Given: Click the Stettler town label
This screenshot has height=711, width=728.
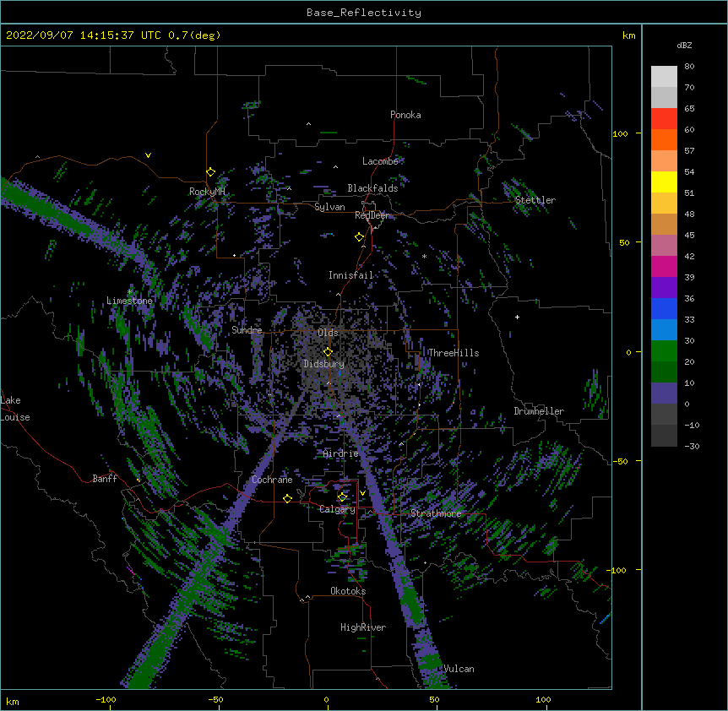Looking at the screenshot, I should [x=535, y=200].
